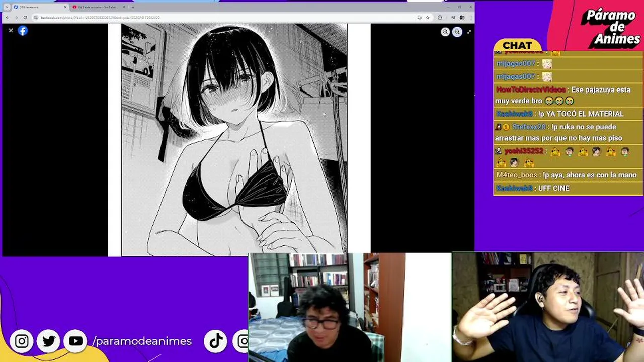Click the right webcam feed with raised hands
644x362 pixels.
coord(548,307)
